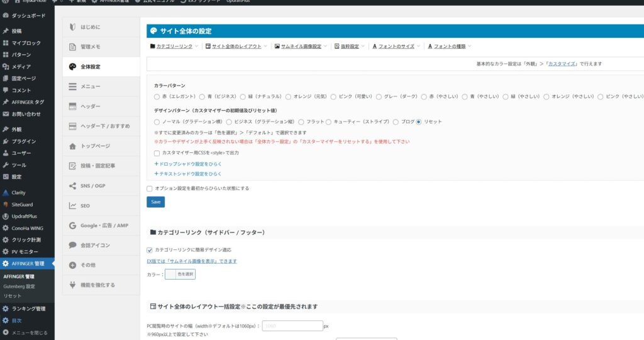This screenshot has height=340, width=644.
Task: Select the オレンジ（元気）color pattern
Action: [x=288, y=96]
